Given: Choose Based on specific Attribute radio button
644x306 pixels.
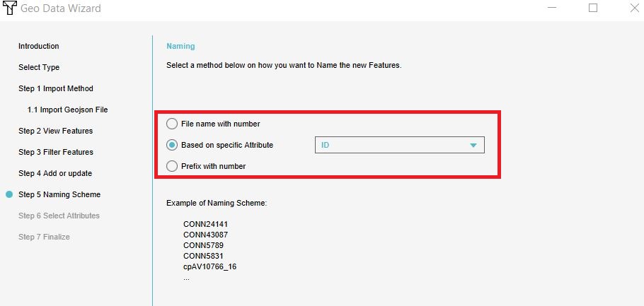Looking at the screenshot, I should coord(172,145).
